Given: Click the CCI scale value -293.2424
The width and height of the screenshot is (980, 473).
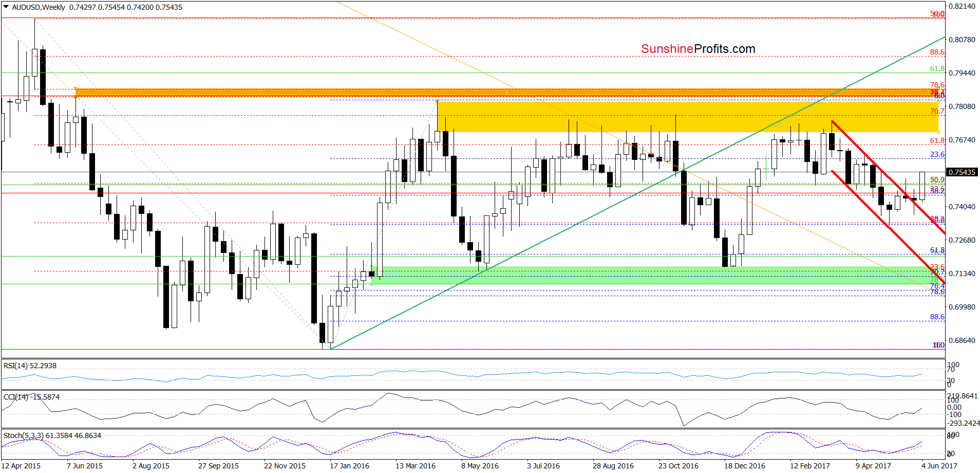Looking at the screenshot, I should tap(964, 423).
